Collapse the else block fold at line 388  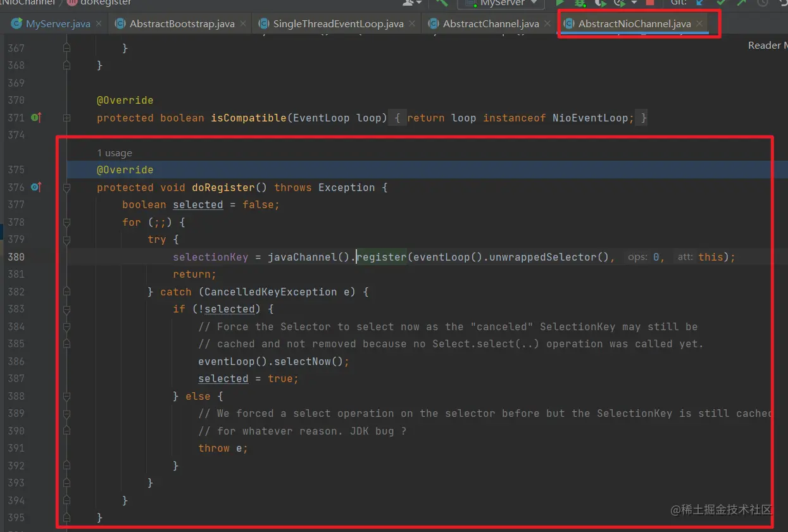click(66, 396)
